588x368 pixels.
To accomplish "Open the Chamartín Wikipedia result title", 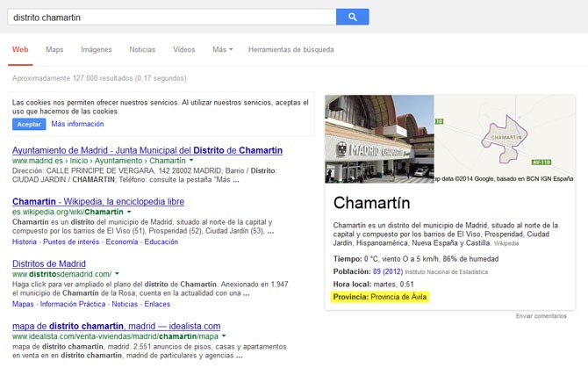I will [98, 201].
